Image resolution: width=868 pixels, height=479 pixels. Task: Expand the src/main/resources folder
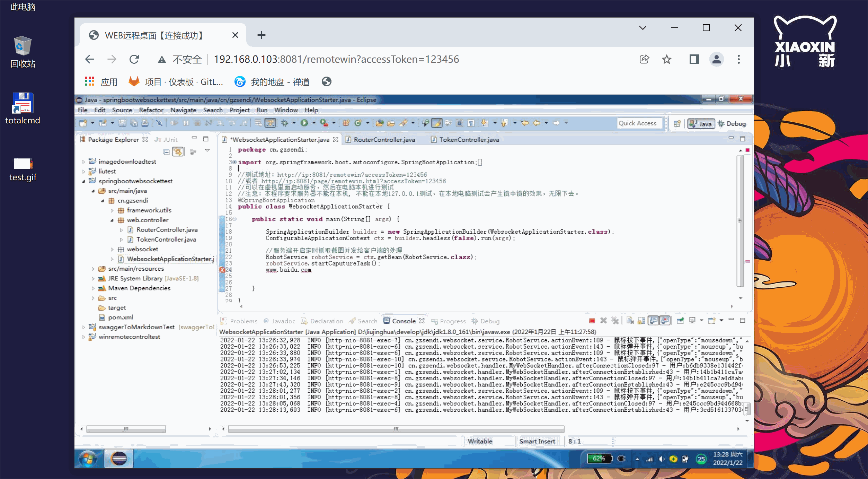pyautogui.click(x=93, y=269)
